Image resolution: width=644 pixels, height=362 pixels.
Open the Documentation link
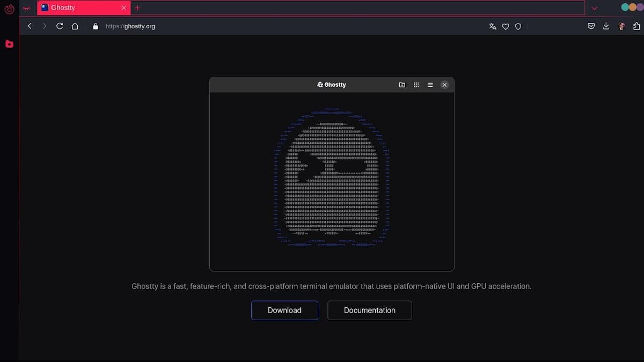tap(369, 310)
